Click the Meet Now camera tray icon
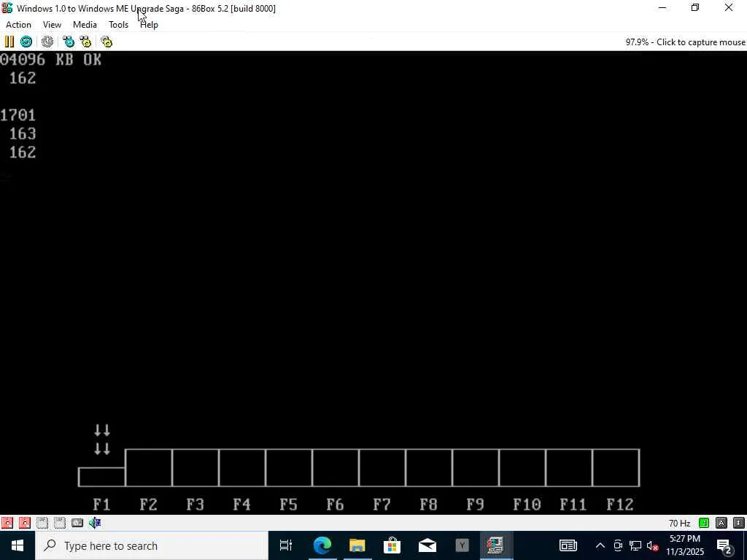 click(618, 545)
